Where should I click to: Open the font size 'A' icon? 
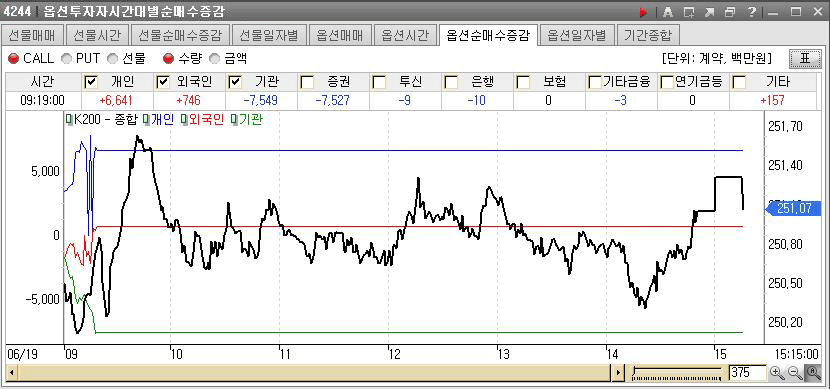667,12
